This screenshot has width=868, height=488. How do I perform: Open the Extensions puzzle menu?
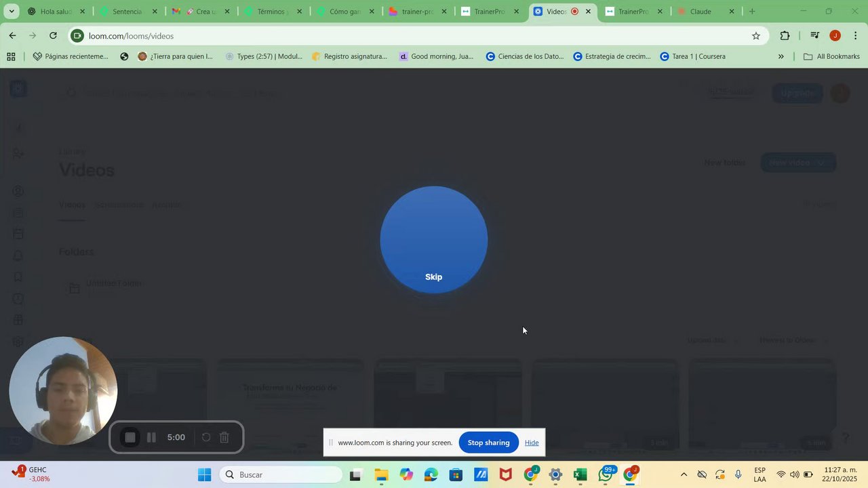point(785,36)
